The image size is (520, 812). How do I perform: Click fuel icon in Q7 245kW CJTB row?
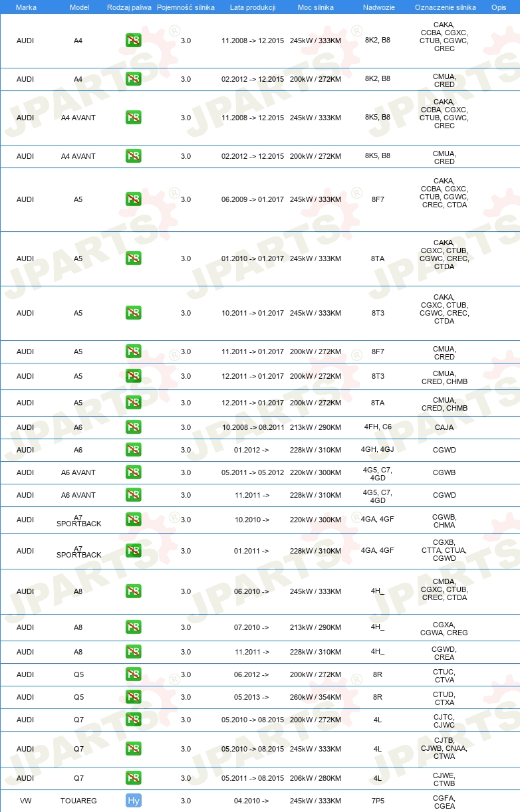pos(133,749)
